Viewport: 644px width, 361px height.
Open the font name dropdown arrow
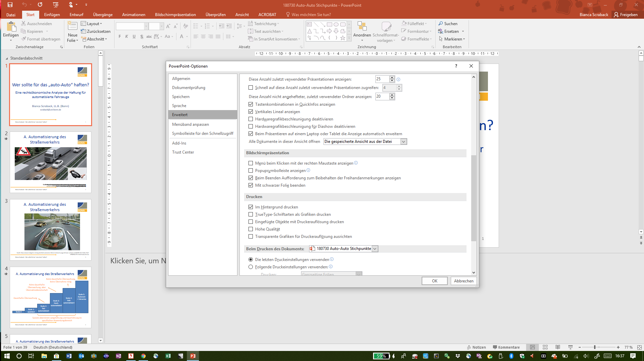click(x=146, y=26)
